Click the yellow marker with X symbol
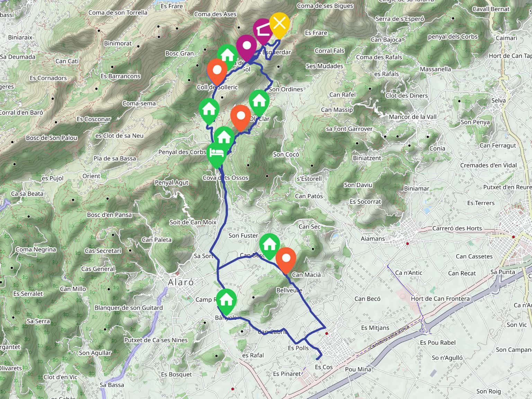The width and height of the screenshot is (532, 399). (x=279, y=24)
